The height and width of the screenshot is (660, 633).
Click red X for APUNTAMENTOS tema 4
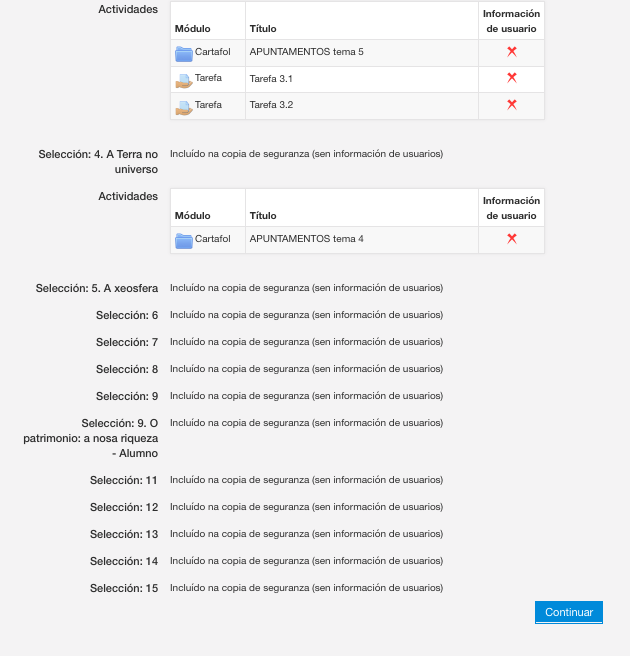(511, 238)
